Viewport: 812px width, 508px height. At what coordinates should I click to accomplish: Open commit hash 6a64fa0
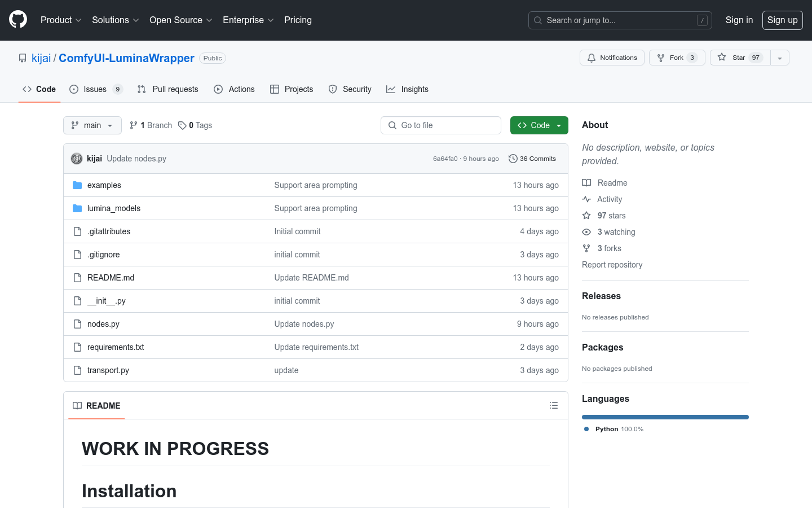445,159
